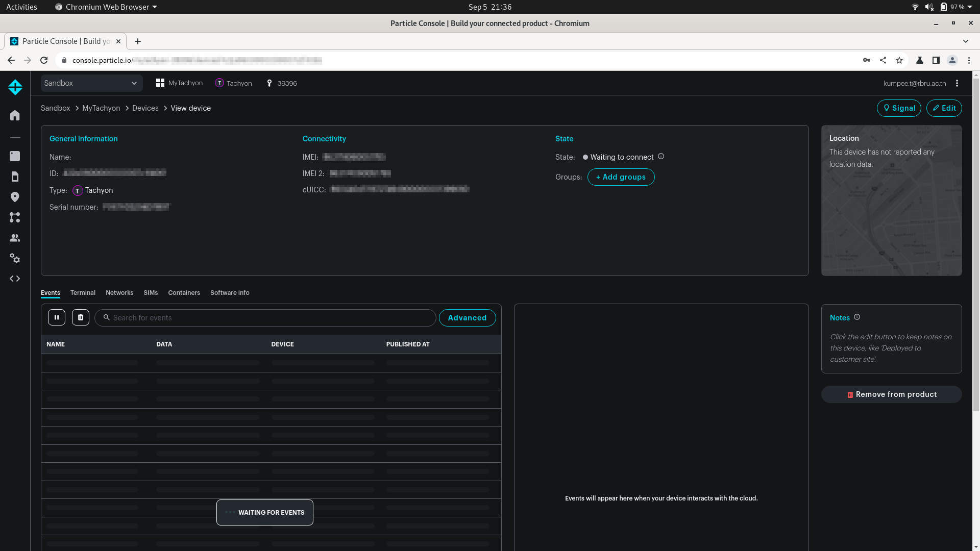The width and height of the screenshot is (980, 551).
Task: Click the NAME column header
Action: point(56,344)
